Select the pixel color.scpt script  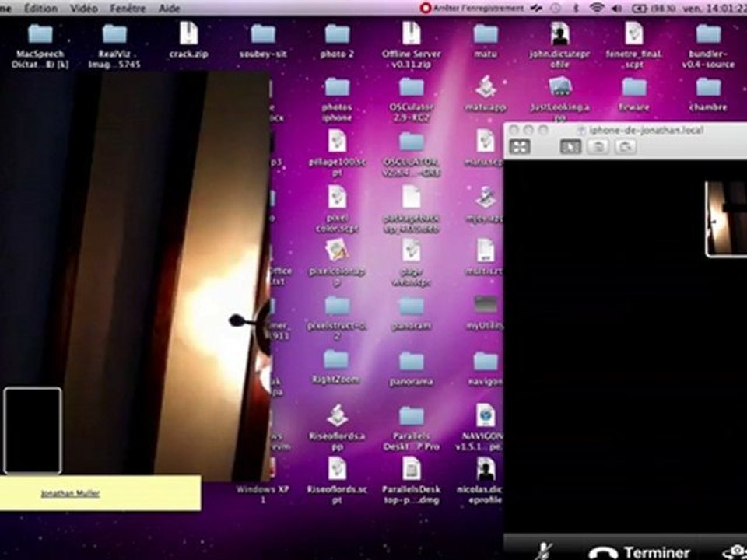point(337,208)
